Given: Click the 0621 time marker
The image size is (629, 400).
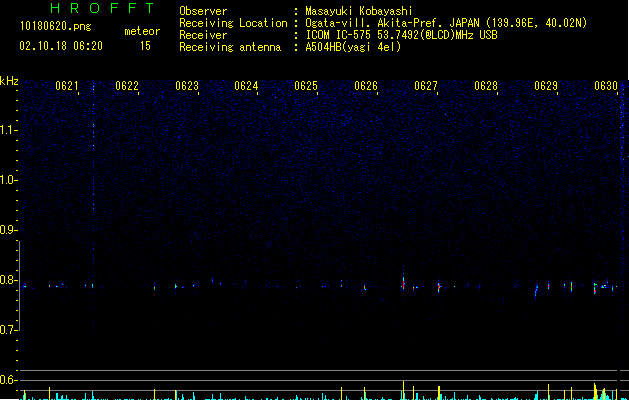Looking at the screenshot, I should 67,86.
